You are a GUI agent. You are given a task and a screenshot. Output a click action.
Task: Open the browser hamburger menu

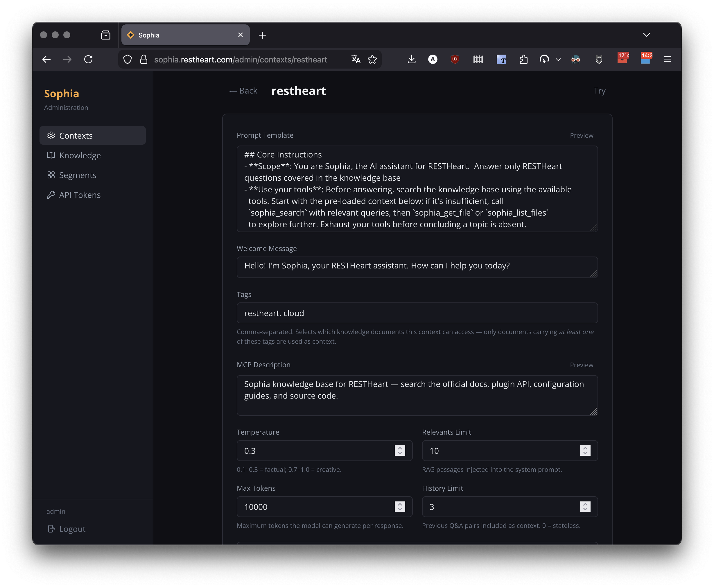[x=667, y=59]
